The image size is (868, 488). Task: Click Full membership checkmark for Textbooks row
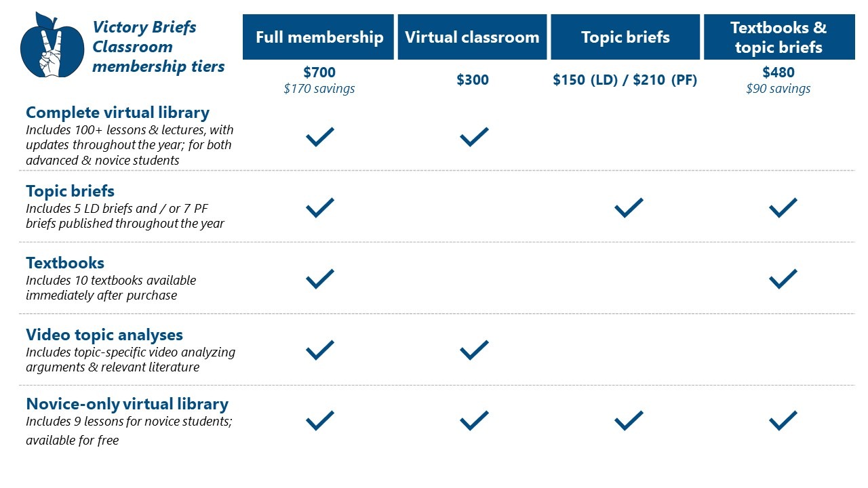pyautogui.click(x=320, y=279)
